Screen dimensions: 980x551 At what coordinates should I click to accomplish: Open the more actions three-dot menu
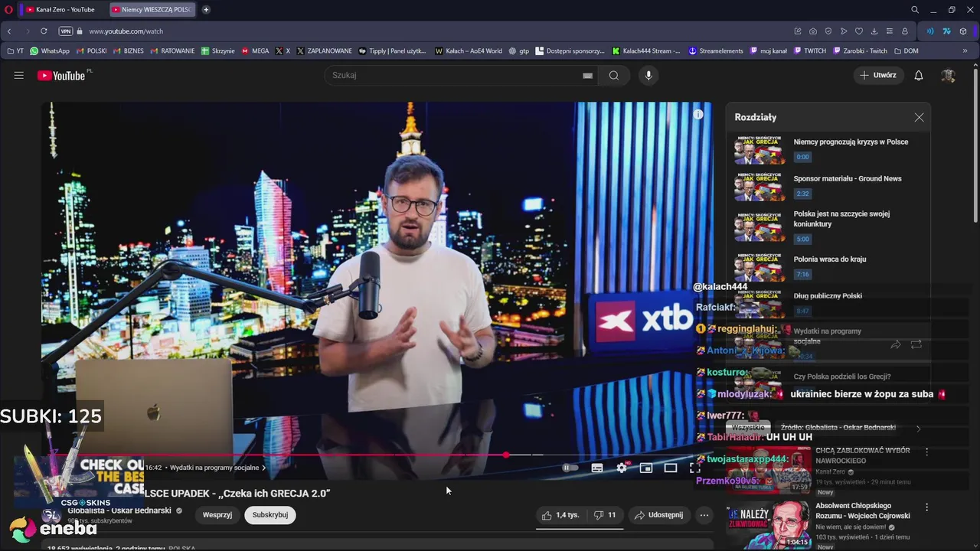tap(704, 515)
